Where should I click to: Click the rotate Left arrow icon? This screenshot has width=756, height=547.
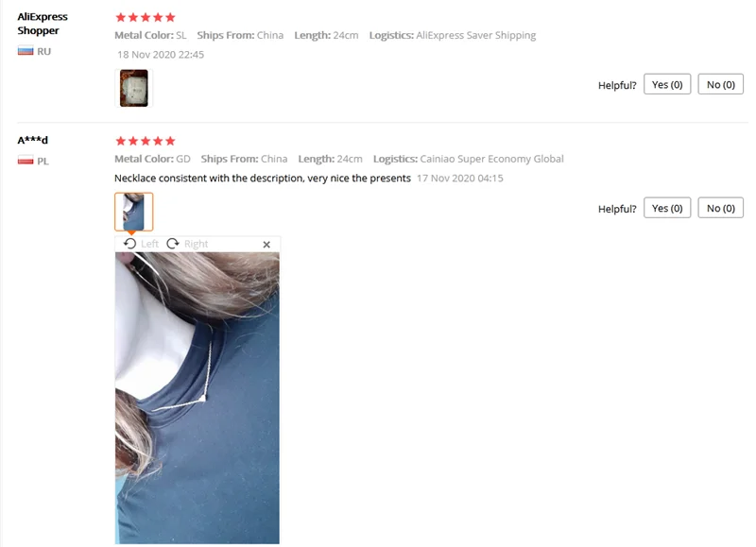point(129,244)
